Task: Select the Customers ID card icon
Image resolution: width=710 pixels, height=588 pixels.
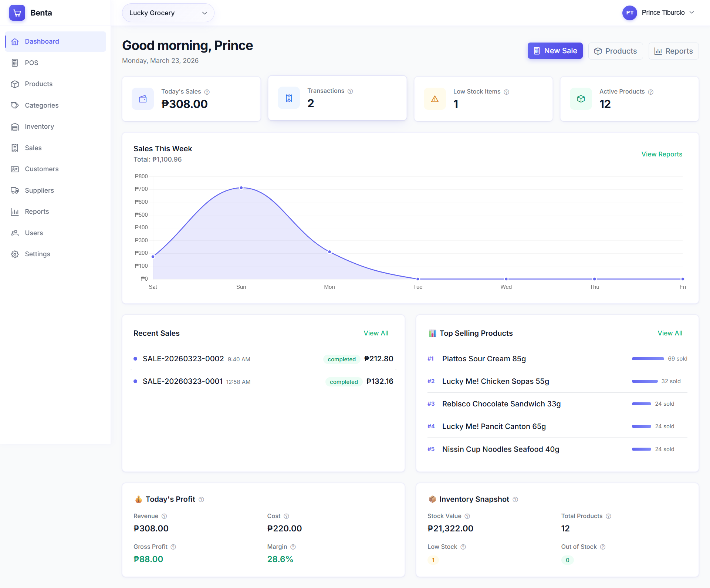Action: [15, 169]
